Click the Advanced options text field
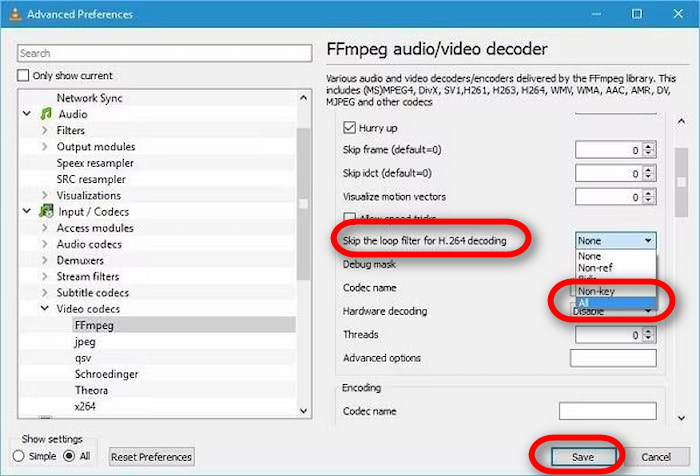Image resolution: width=700 pixels, height=476 pixels. point(613,358)
